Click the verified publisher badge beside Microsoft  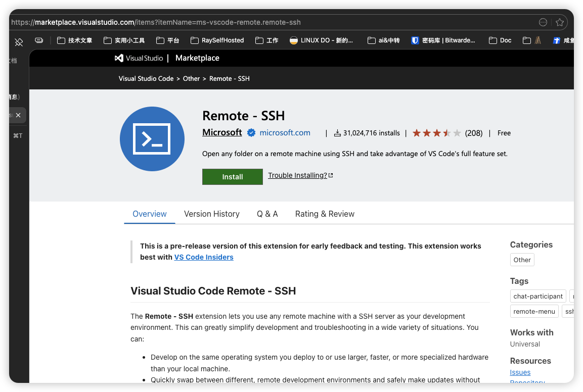pyautogui.click(x=251, y=133)
